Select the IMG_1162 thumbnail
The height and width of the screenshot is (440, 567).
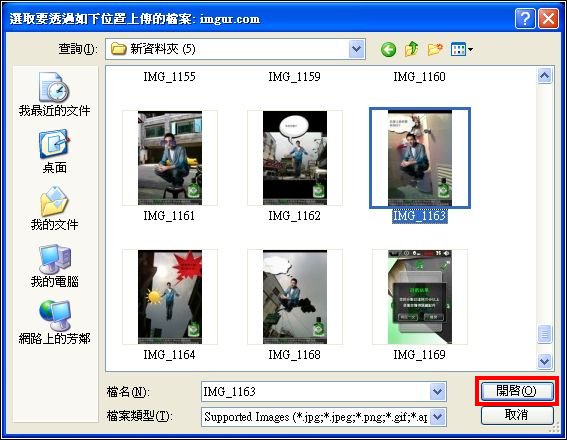tap(295, 158)
